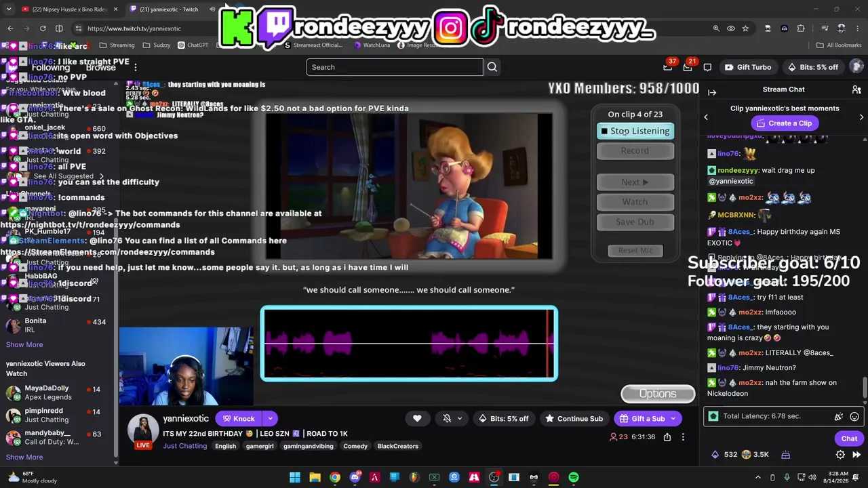
Task: Click the BlackCreators tag
Action: 398,446
